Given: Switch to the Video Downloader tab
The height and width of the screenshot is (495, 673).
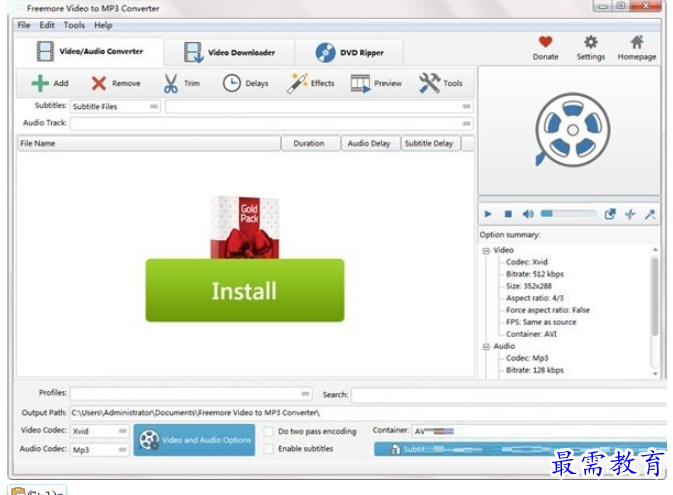Looking at the screenshot, I should pos(229,52).
